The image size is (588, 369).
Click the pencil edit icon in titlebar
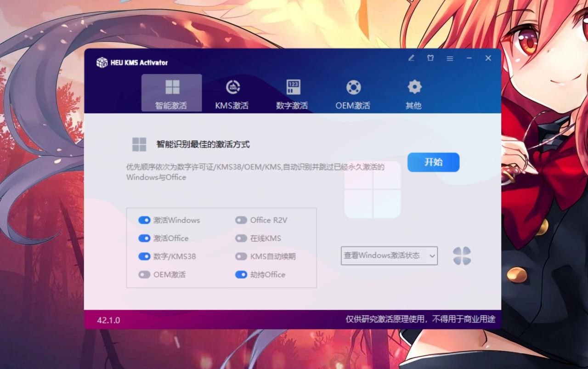tap(411, 58)
